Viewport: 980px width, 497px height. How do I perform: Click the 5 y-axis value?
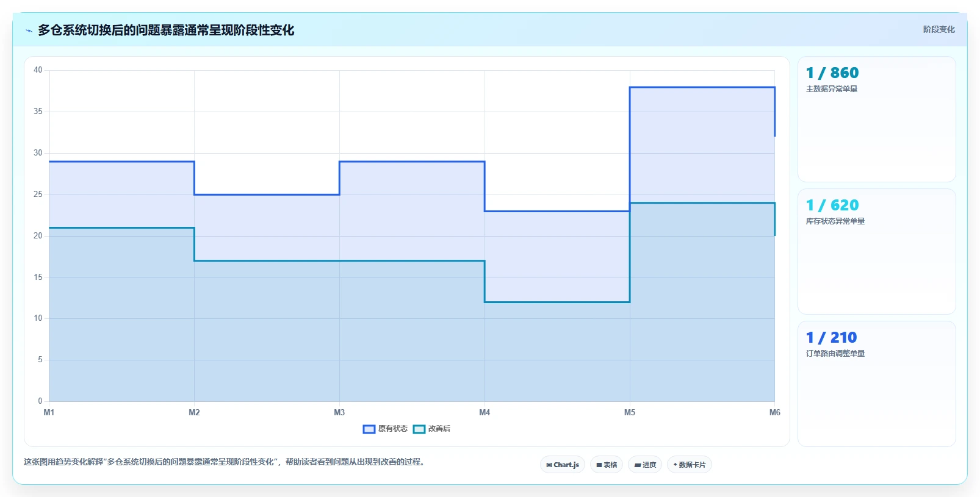click(x=40, y=360)
